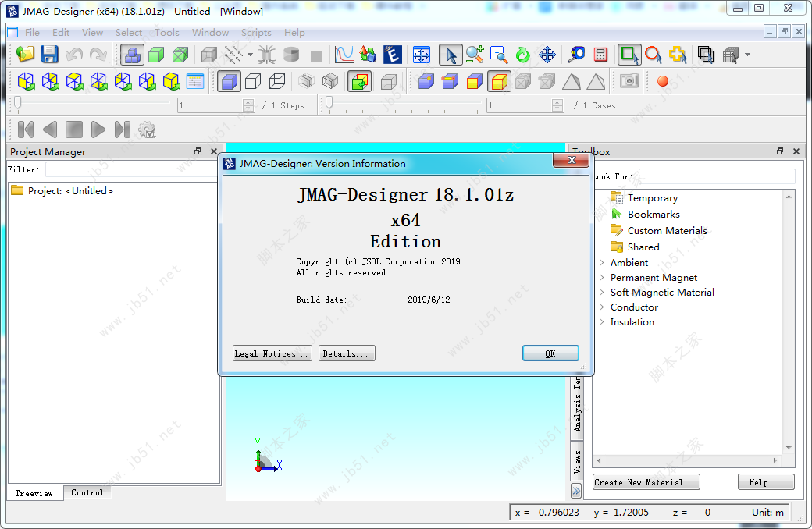The width and height of the screenshot is (812, 529).
Task: Click the Toolbox Look For field
Action: point(717,176)
